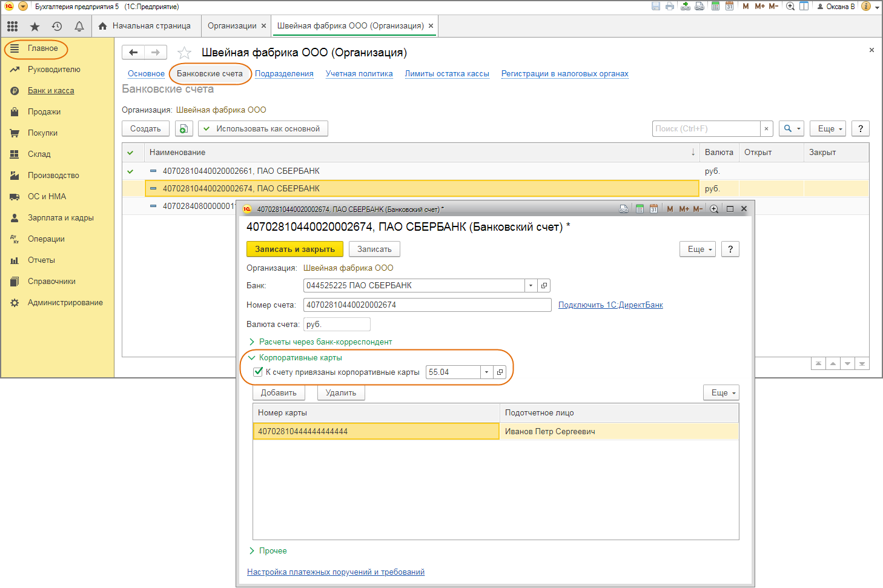Click the zoom icon in the bank account dialog
Screen dimensions: 883x588
[715, 209]
